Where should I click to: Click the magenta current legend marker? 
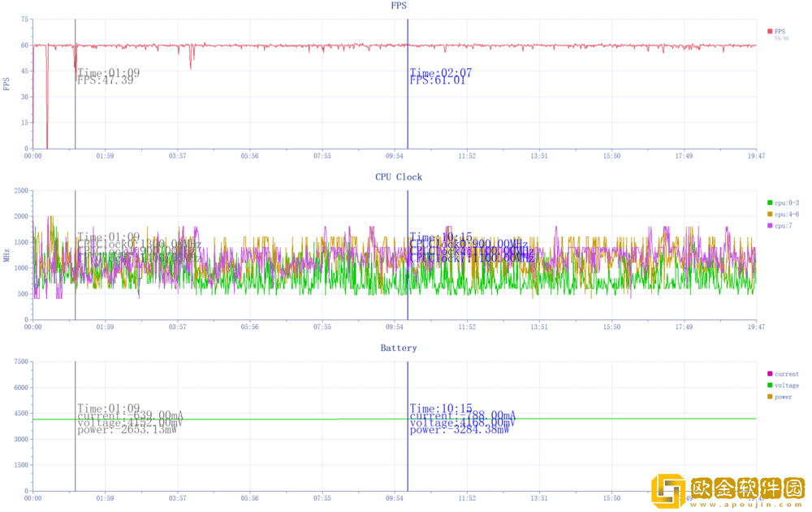click(x=771, y=374)
